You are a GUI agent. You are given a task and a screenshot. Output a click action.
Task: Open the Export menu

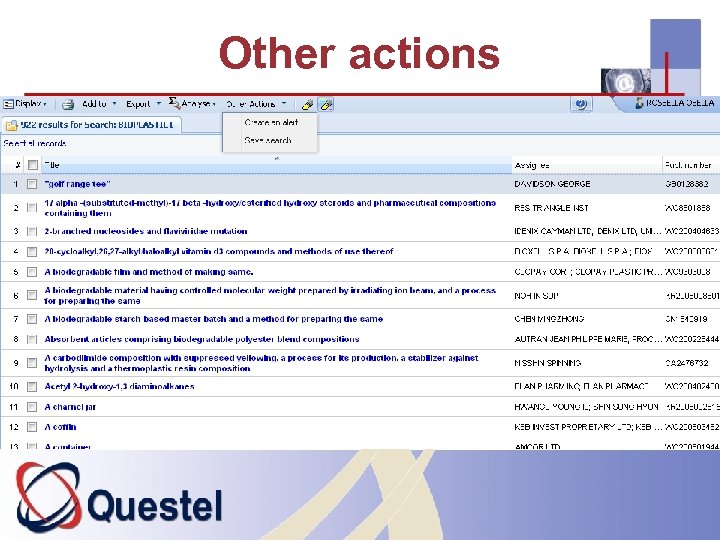pyautogui.click(x=138, y=104)
